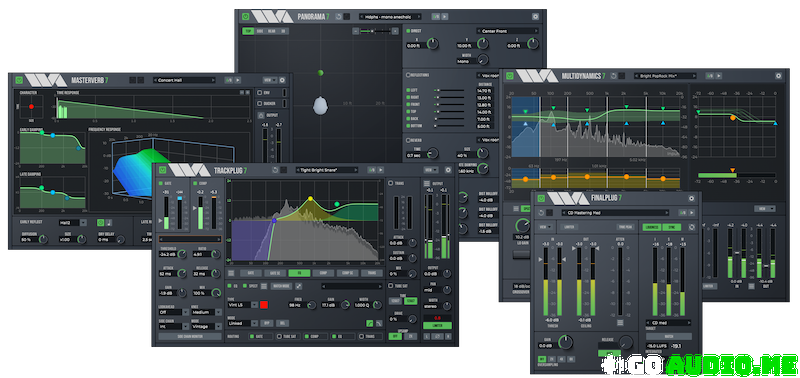The image size is (800, 378).
Task: Toggle Trackplug A/B compare button
Action: pyautogui.click(x=372, y=170)
